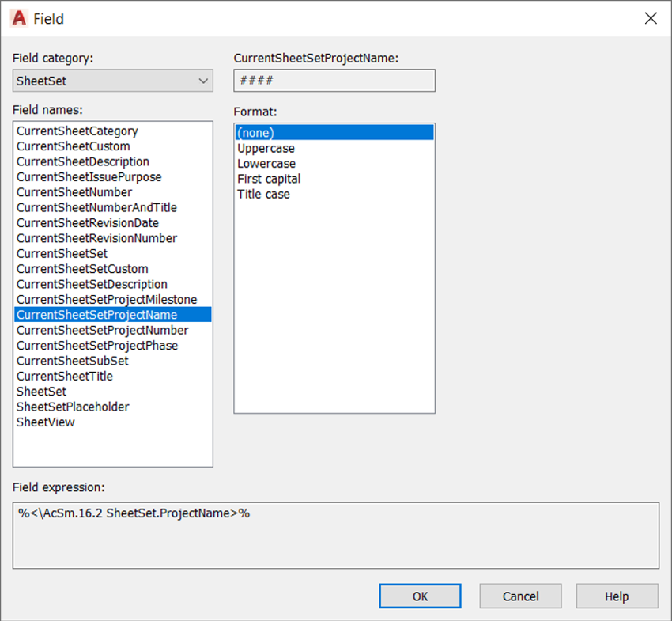Screen dimensions: 672x621
Task: Close the Field dialog window
Action: coord(651,18)
